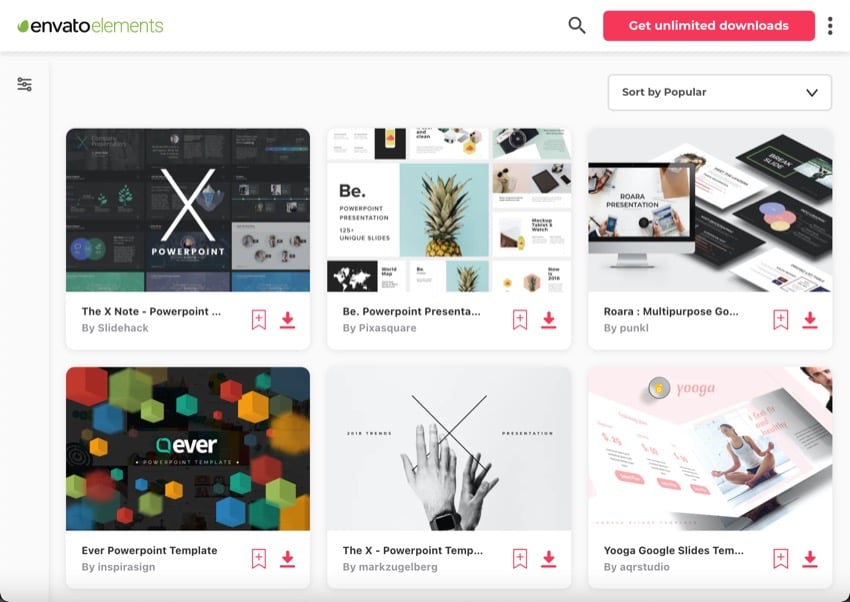Viewport: 850px width, 602px height.
Task: Expand the Sort by Popular dropdown
Action: pos(719,92)
